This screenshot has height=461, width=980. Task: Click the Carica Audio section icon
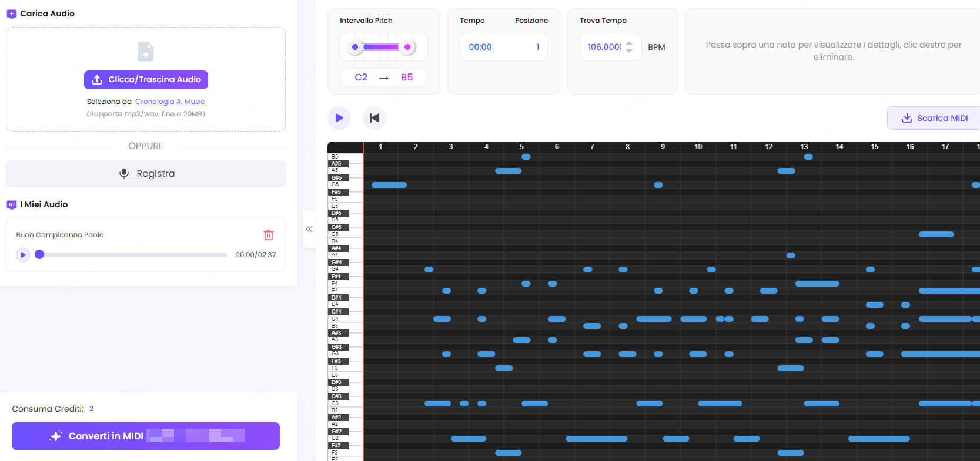[x=12, y=14]
